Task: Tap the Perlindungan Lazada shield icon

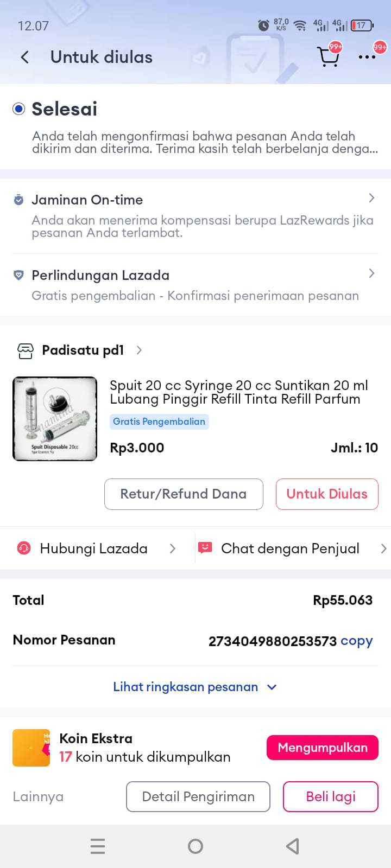Action: pyautogui.click(x=18, y=276)
